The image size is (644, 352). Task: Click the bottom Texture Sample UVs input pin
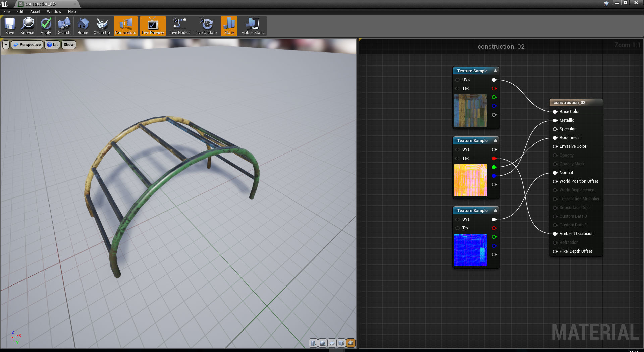click(x=458, y=219)
